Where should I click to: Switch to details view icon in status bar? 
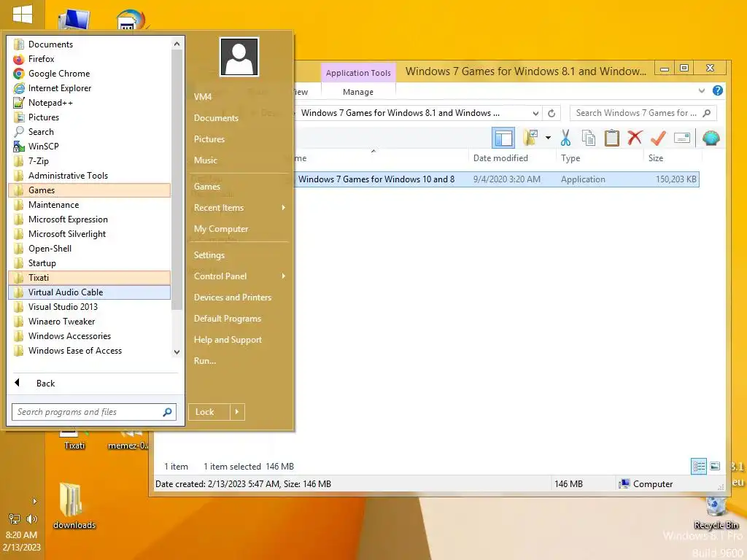tap(698, 466)
